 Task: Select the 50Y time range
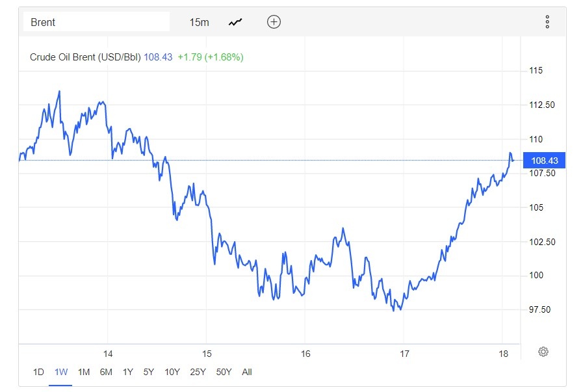[224, 372]
